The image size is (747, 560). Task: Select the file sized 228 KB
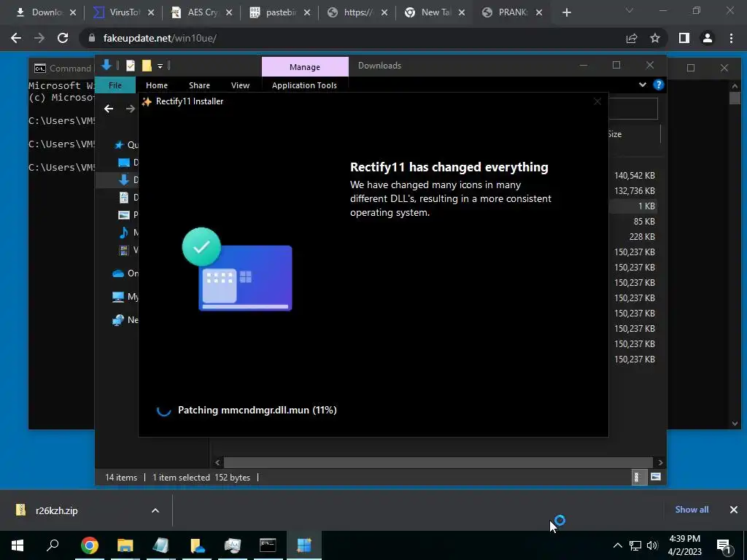click(x=642, y=237)
